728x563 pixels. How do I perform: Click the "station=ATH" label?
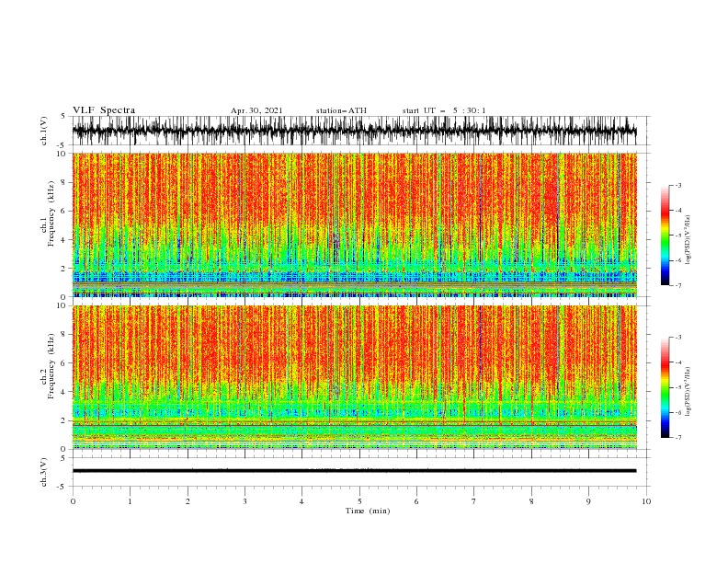341,110
